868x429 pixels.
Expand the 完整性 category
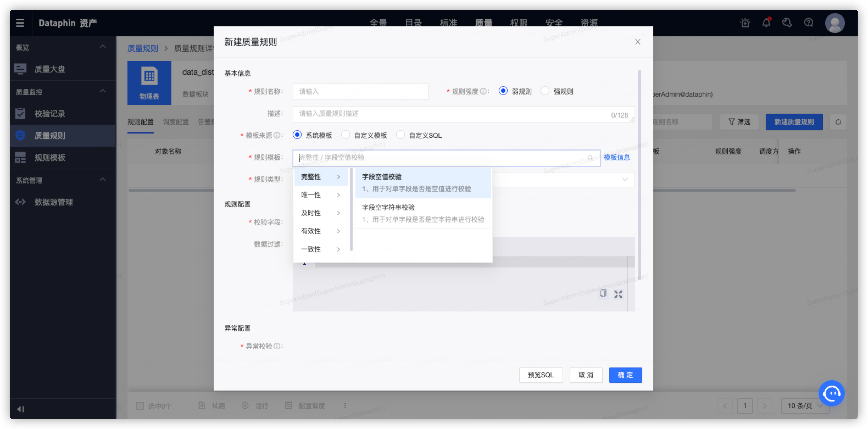(321, 177)
